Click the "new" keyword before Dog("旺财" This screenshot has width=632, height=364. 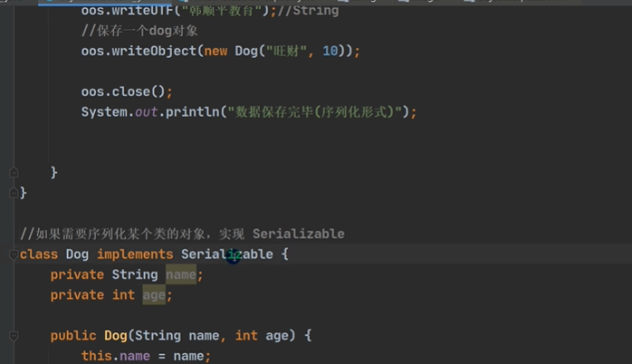[x=215, y=52]
